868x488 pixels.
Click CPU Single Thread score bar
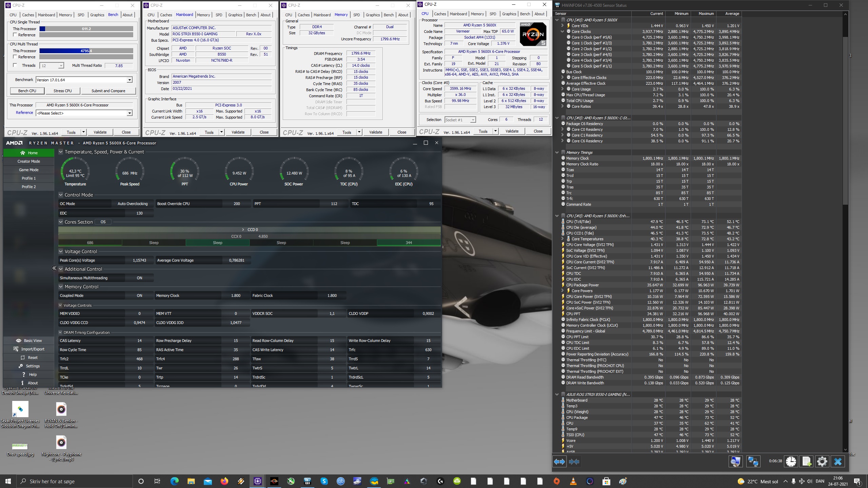[86, 29]
